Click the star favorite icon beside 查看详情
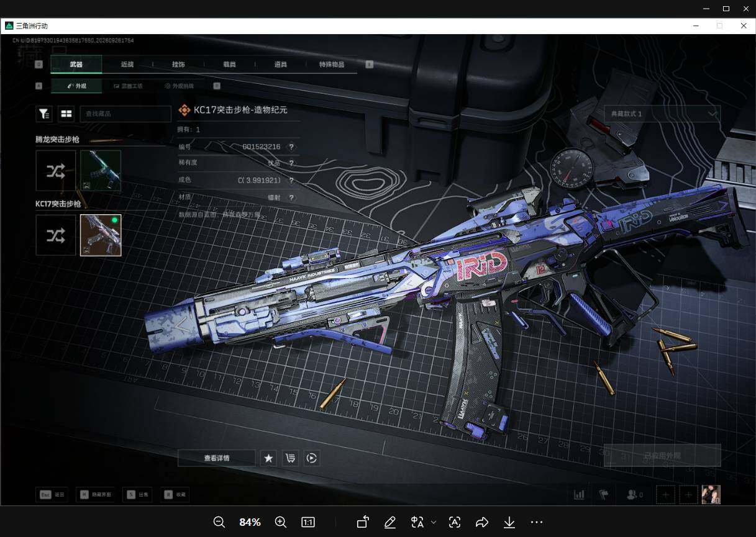Screen dimensions: 756x537 tap(268, 458)
